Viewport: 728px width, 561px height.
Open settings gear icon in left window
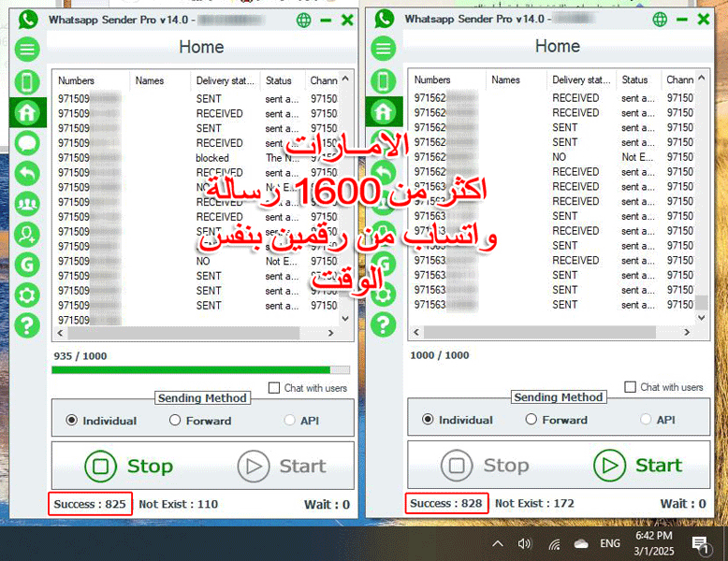27,295
